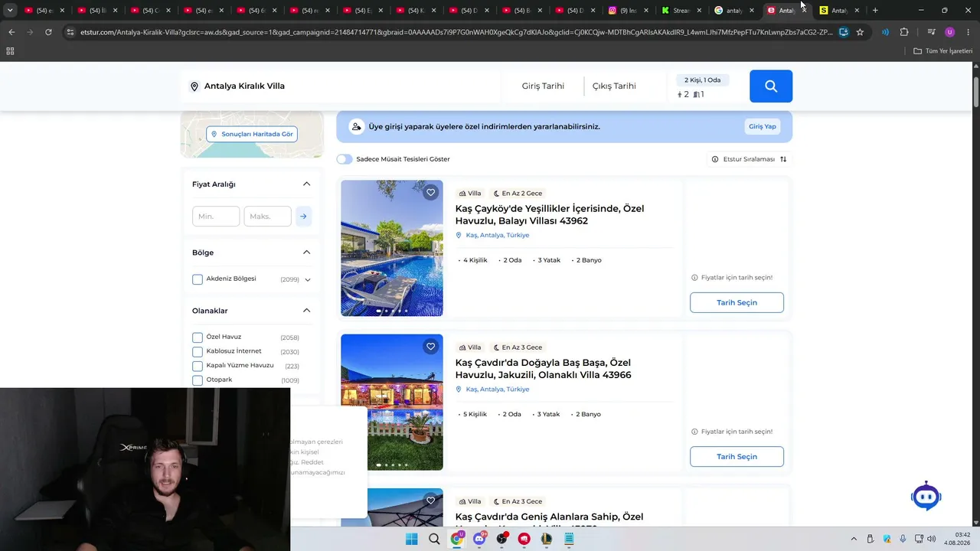Screen dimensions: 980x551
Task: Click Tarih Seçin for Balayı Villası 43962
Action: click(x=737, y=302)
